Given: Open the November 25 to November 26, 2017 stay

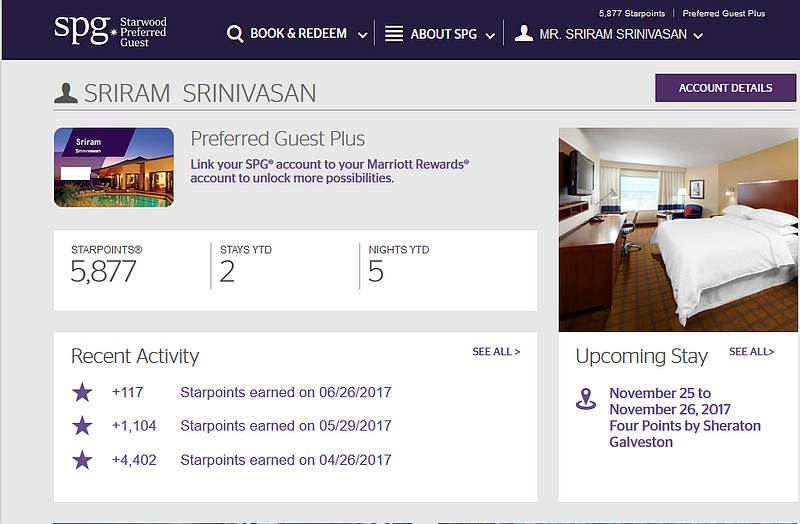Looking at the screenshot, I should pyautogui.click(x=670, y=401).
